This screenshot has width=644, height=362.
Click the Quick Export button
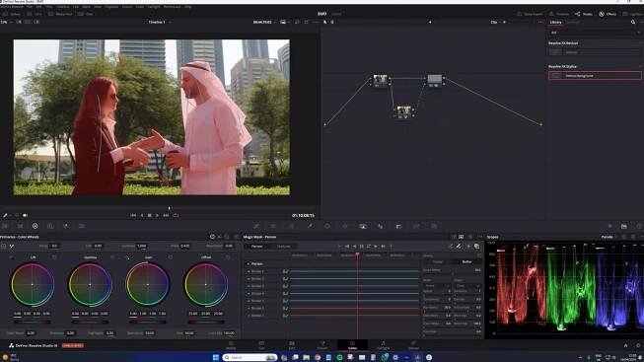point(530,14)
